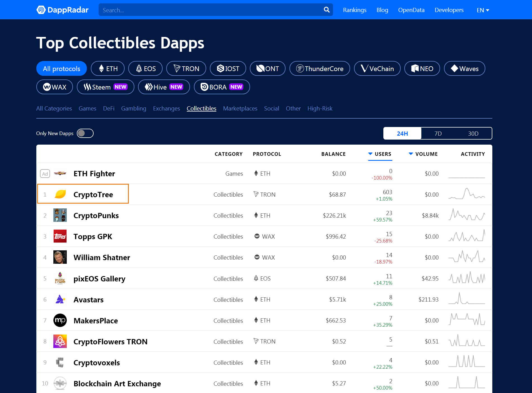Open the EN language dropdown

pos(483,10)
